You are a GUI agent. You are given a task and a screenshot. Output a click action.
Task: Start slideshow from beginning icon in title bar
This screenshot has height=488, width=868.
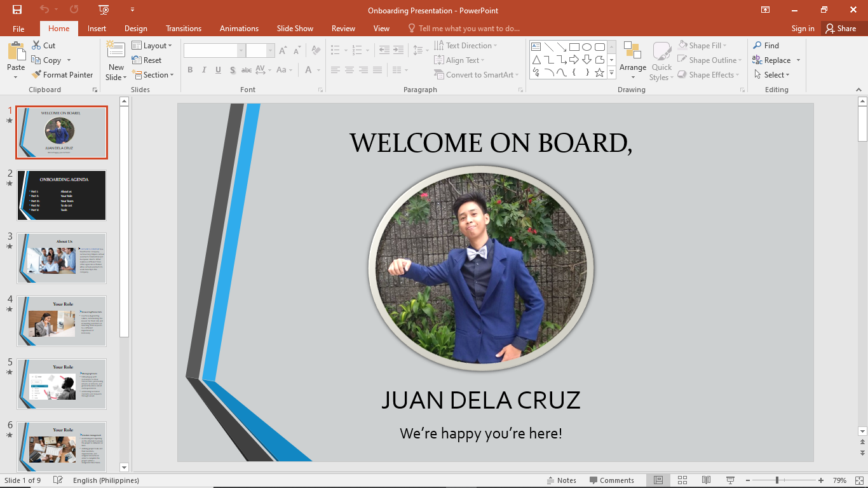point(104,10)
